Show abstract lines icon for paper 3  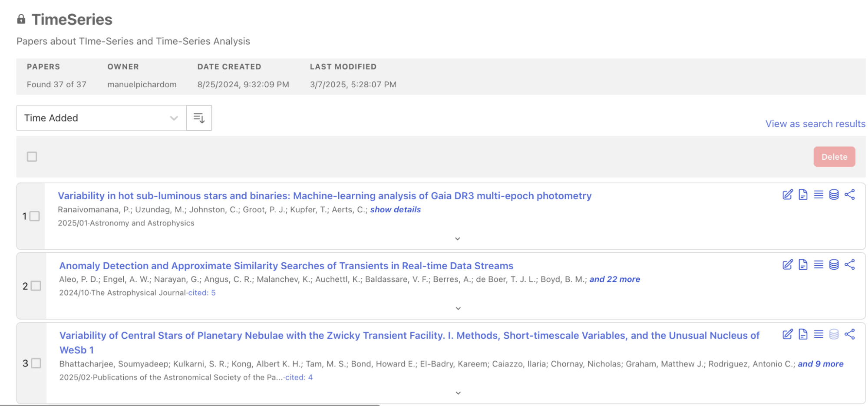coord(818,334)
